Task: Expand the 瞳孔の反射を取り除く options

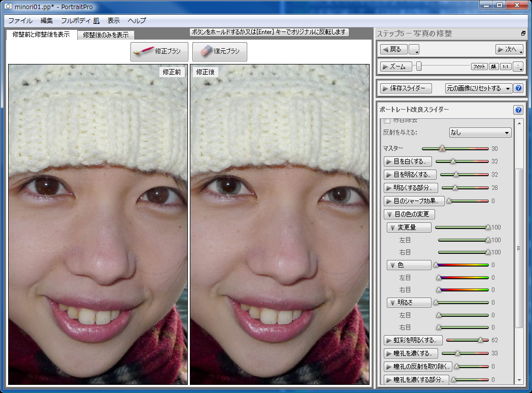Action: point(418,367)
